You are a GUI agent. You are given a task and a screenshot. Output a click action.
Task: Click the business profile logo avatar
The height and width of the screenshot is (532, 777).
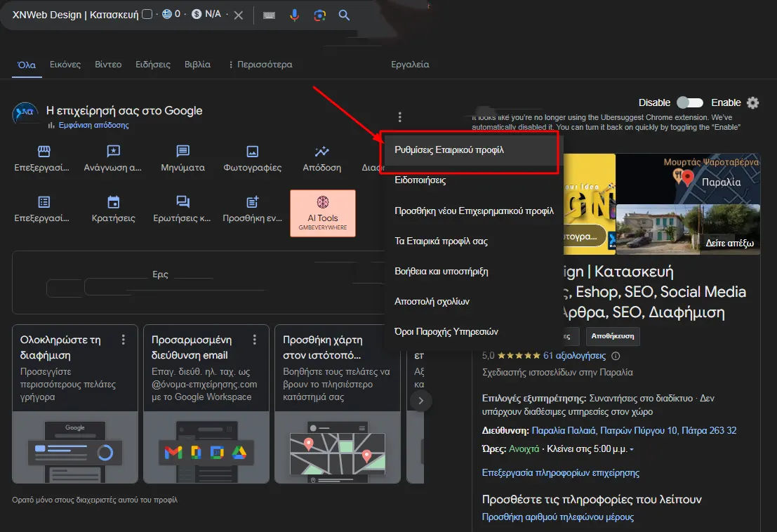click(25, 114)
